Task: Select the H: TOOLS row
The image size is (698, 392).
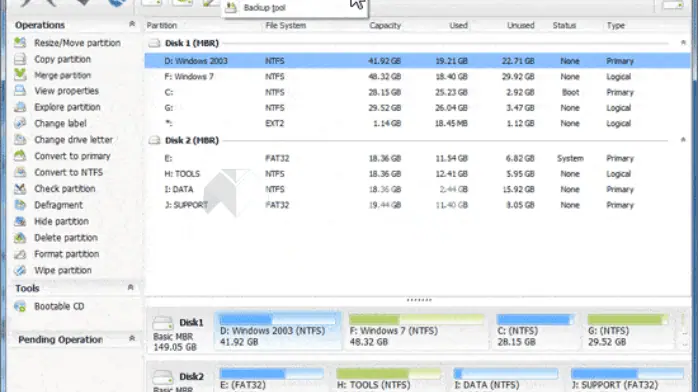Action: pyautogui.click(x=418, y=174)
